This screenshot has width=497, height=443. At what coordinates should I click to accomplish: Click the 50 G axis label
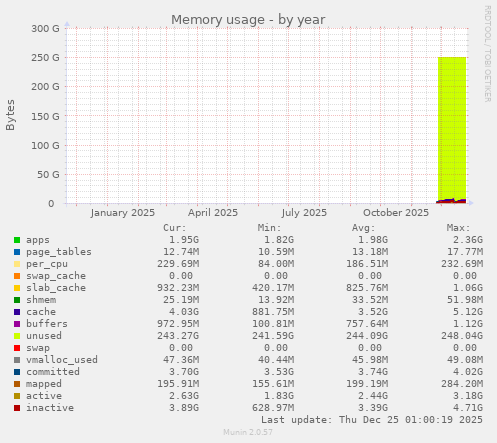pyautogui.click(x=48, y=174)
